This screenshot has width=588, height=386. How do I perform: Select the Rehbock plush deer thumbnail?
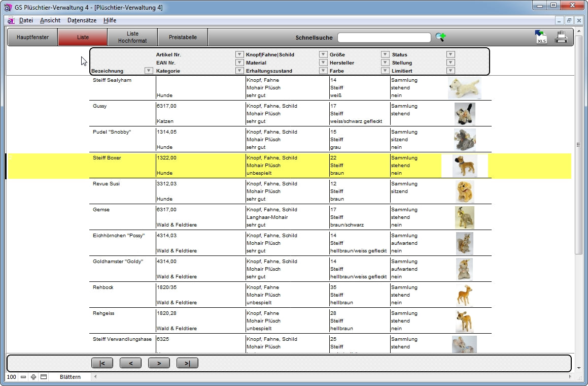(x=464, y=295)
